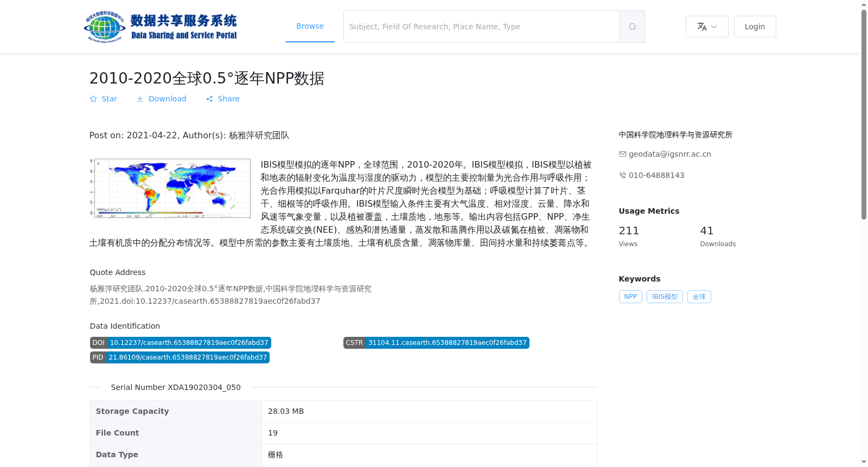This screenshot has height=467, width=868.
Task: Share this dataset page
Action: pyautogui.click(x=222, y=99)
